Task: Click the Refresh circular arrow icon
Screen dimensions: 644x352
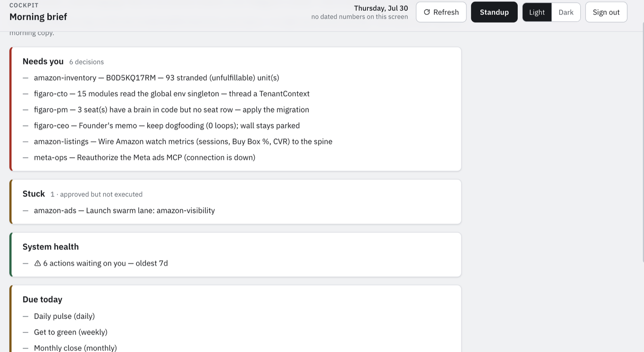Action: [427, 12]
